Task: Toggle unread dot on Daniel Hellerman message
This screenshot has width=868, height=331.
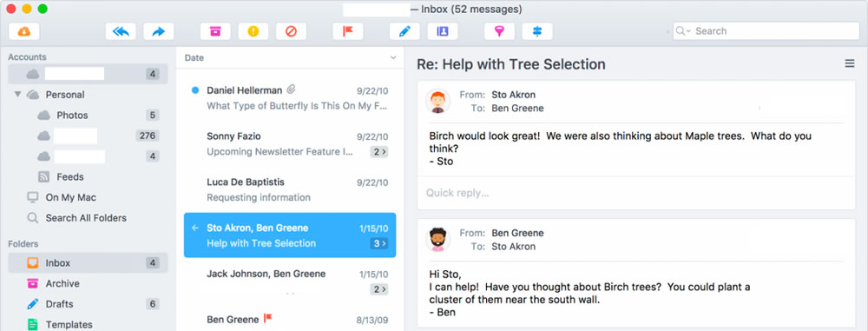Action: [x=194, y=90]
